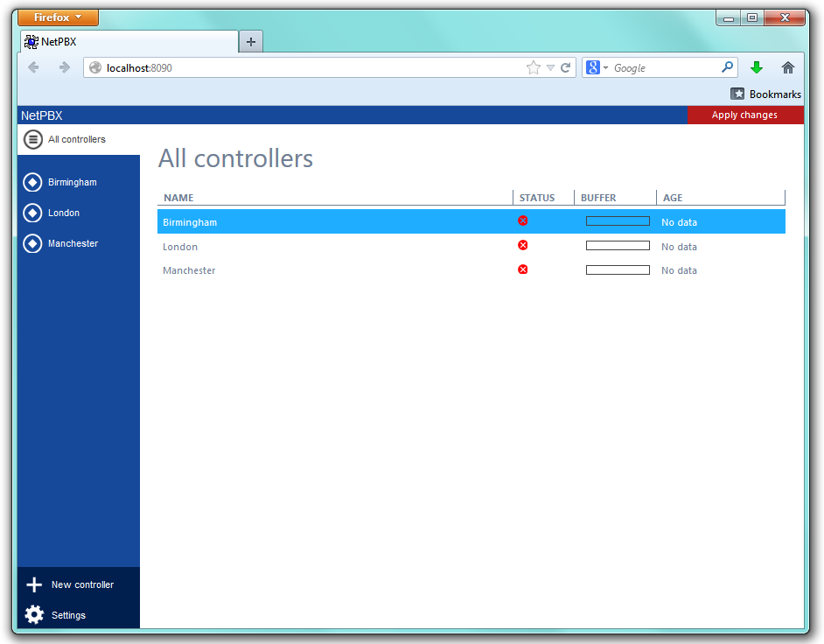The height and width of the screenshot is (644, 824).
Task: Bookmark this page with the star icon
Action: pyautogui.click(x=533, y=67)
